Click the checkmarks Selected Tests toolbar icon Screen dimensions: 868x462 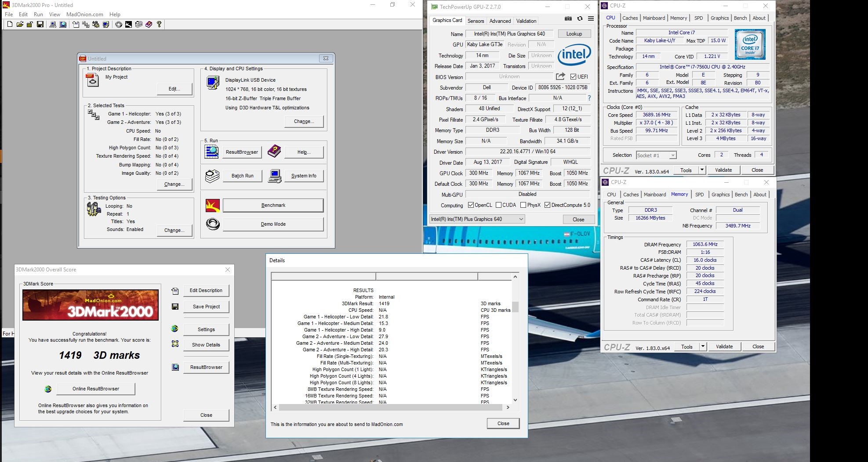[x=86, y=24]
